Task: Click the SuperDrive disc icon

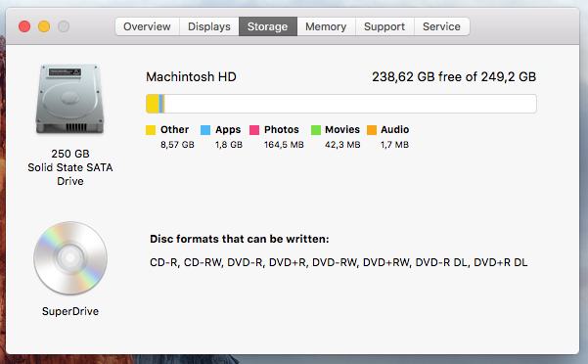Action: 70,258
